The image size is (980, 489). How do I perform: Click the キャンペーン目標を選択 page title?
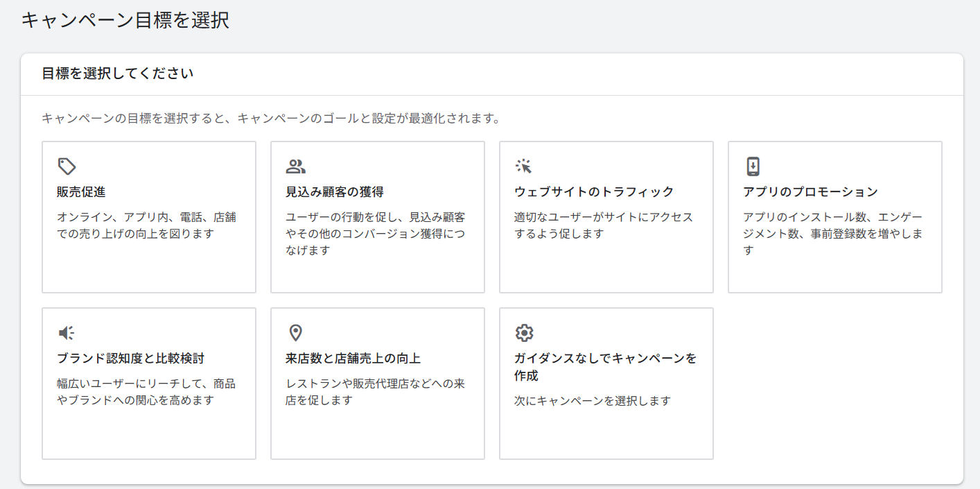[x=125, y=20]
